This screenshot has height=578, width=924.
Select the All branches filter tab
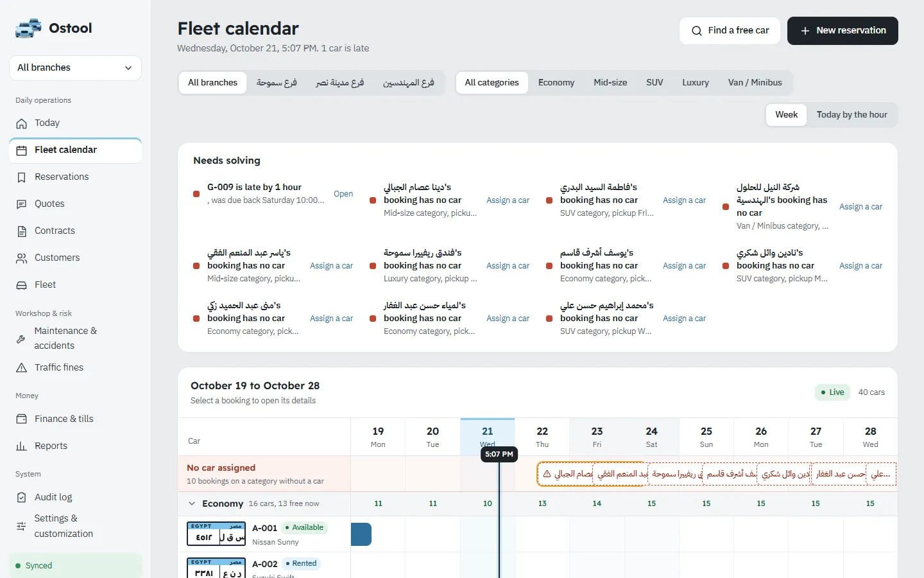tap(212, 83)
